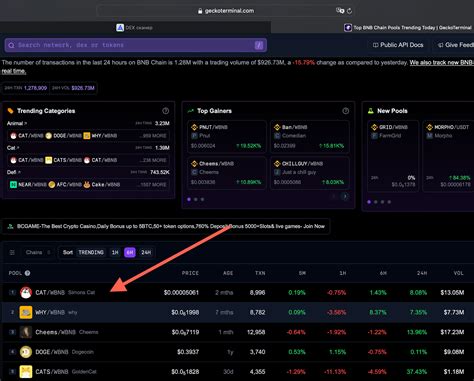
Task: Click the Trending Categories help icon
Action: (x=165, y=111)
